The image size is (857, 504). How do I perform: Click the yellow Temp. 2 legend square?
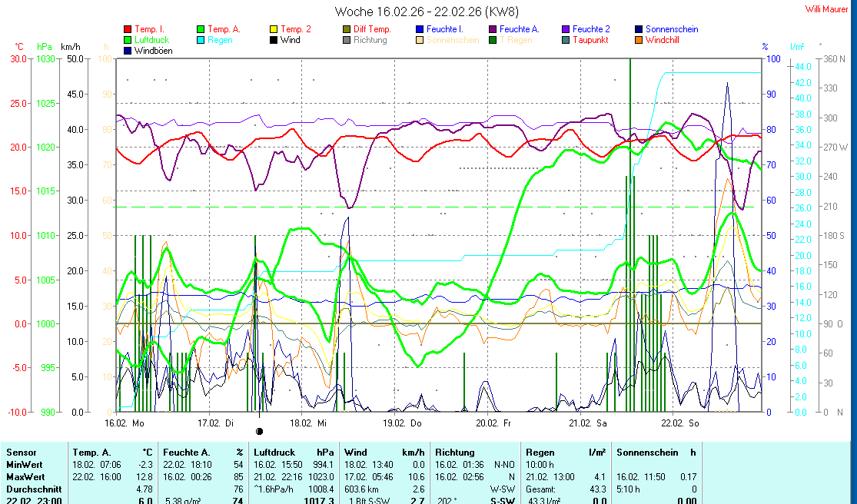tap(274, 29)
